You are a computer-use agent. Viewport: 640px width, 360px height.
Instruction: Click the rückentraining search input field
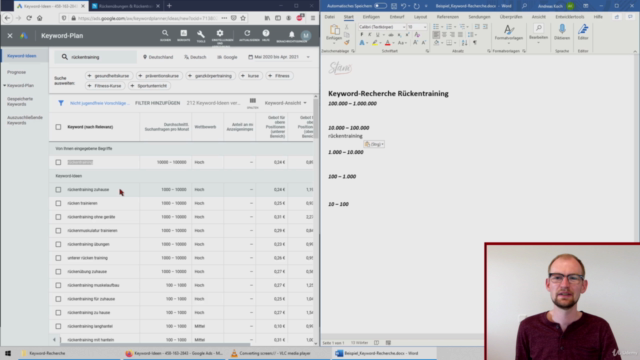click(x=96, y=57)
